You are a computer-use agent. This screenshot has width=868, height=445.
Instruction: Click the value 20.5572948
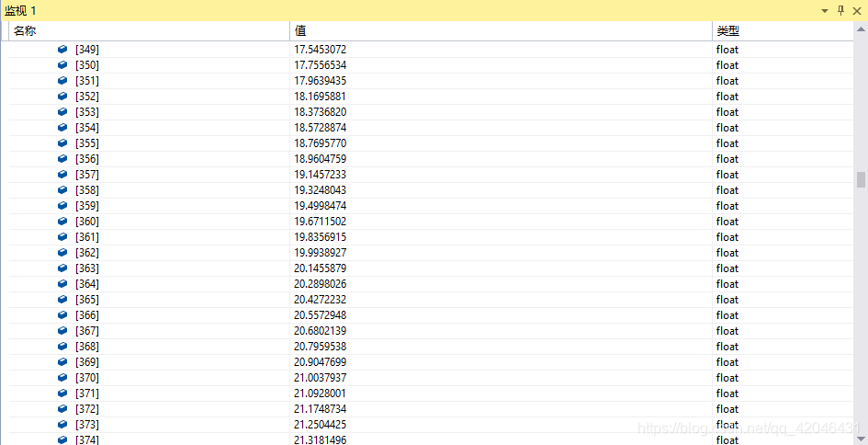pyautogui.click(x=320, y=314)
